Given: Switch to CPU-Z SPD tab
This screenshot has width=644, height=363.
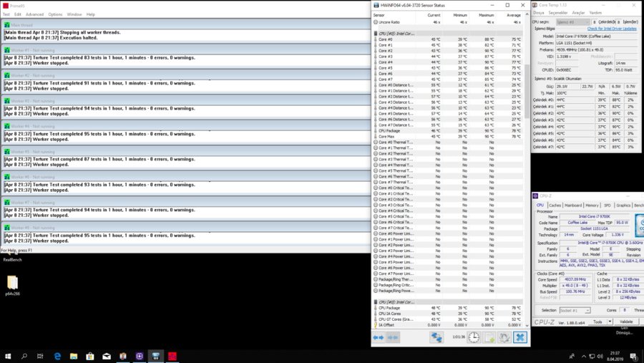Looking at the screenshot, I should 607,205.
